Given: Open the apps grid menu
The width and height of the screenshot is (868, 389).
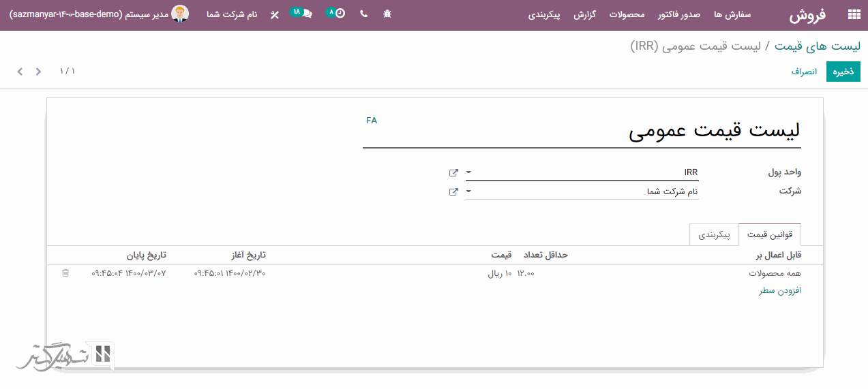Looking at the screenshot, I should pos(853,14).
